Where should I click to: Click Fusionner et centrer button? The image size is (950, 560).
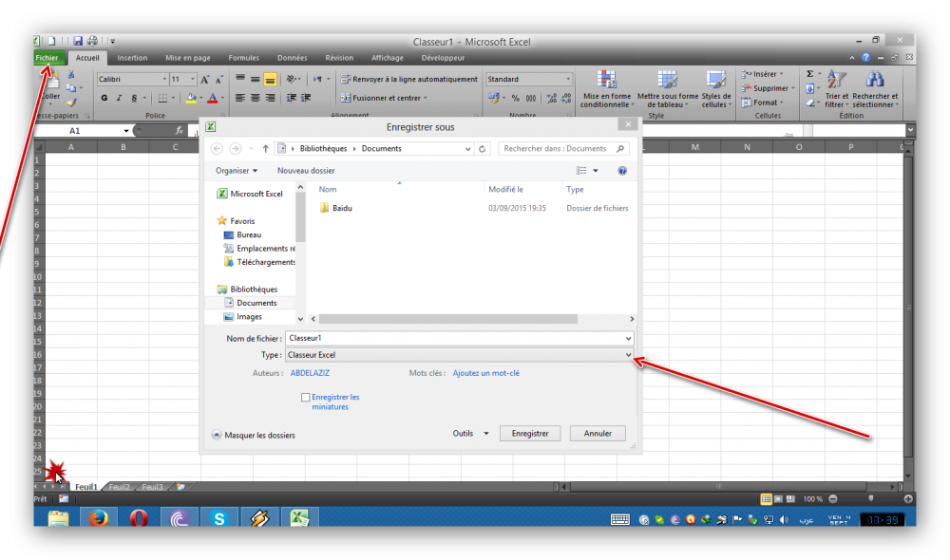384,98
